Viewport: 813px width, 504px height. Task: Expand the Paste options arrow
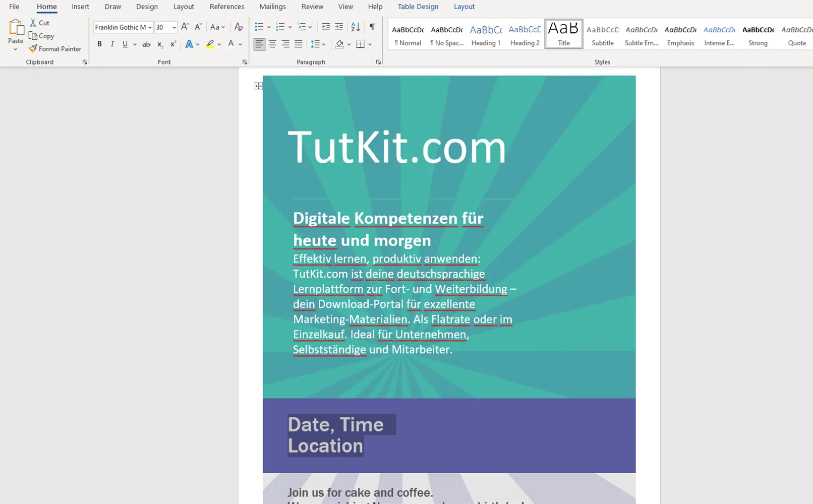pyautogui.click(x=16, y=49)
